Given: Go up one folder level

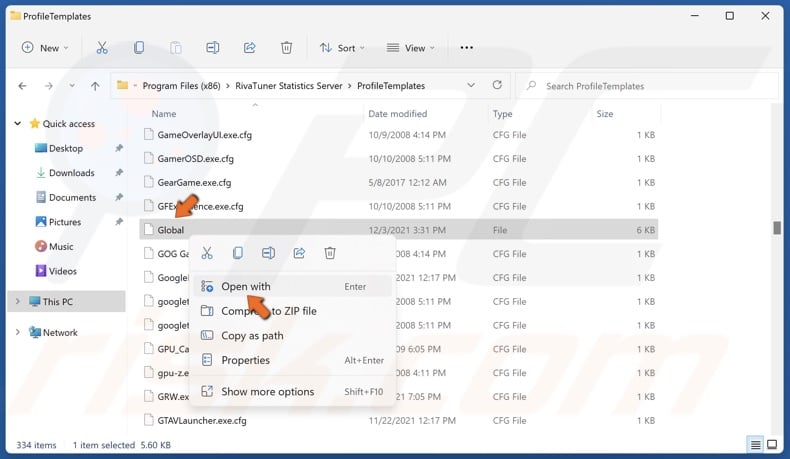Looking at the screenshot, I should 95,86.
